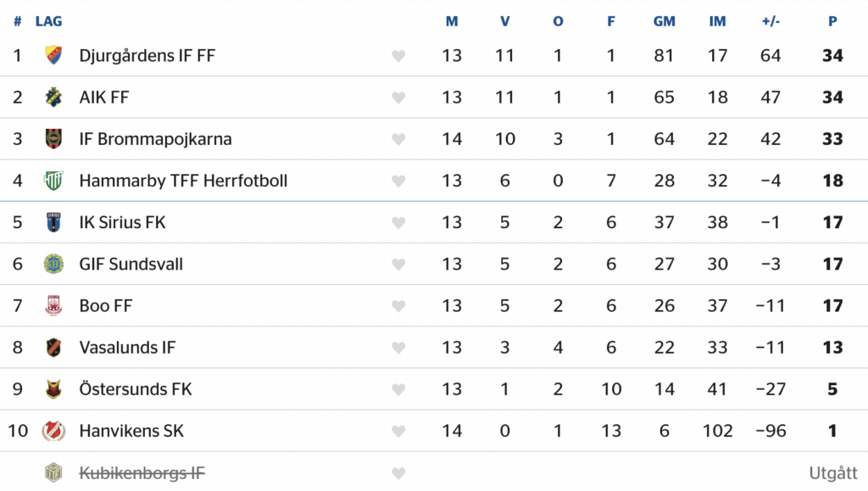868x491 pixels.
Task: Toggle favorite heart for Östersunds FK
Action: (x=398, y=389)
